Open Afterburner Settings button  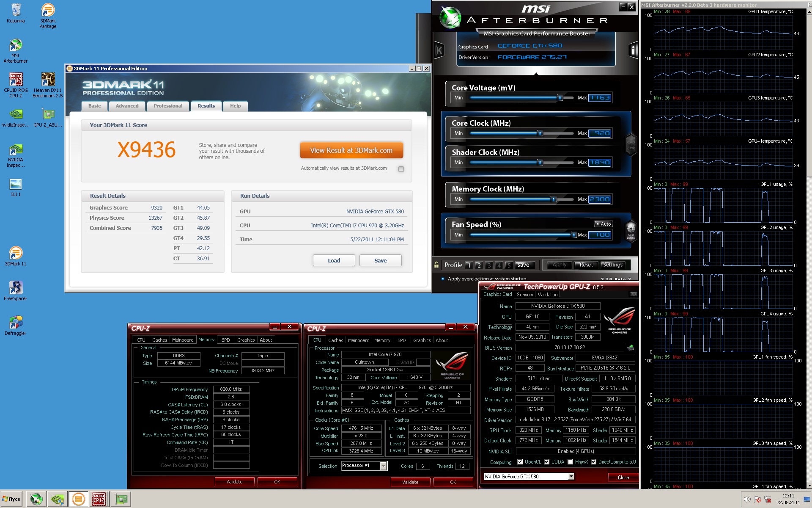coord(612,265)
